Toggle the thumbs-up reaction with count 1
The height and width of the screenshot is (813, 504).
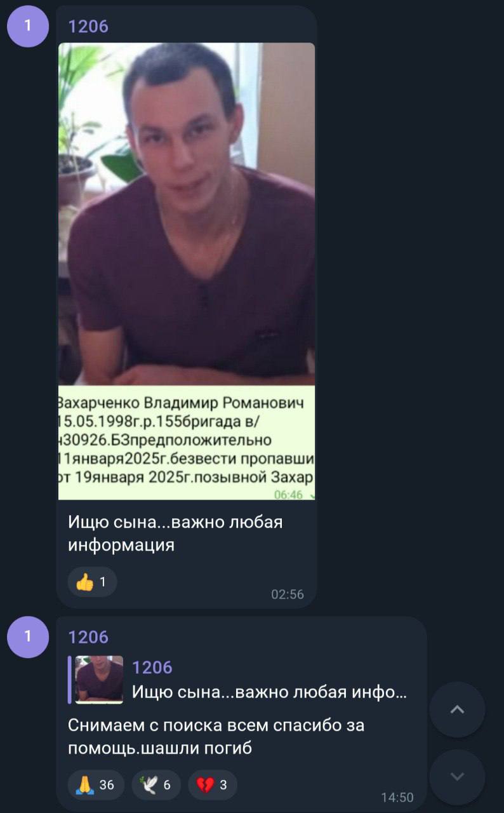click(92, 582)
